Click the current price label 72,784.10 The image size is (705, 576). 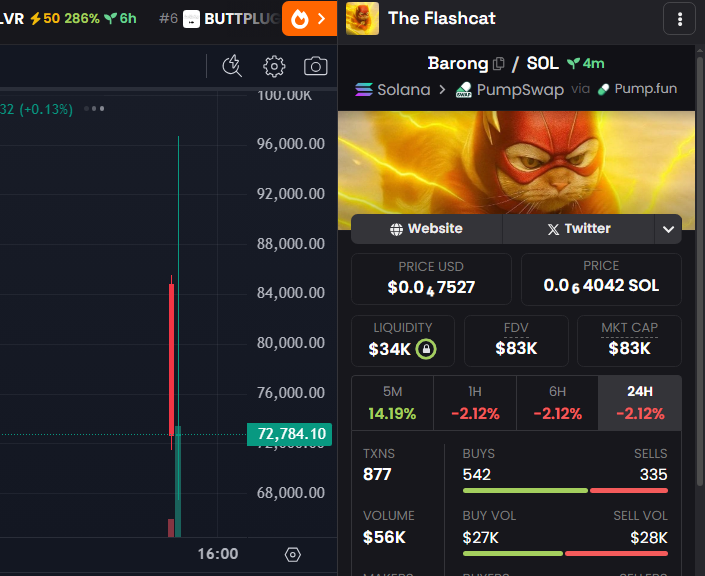tap(290, 434)
